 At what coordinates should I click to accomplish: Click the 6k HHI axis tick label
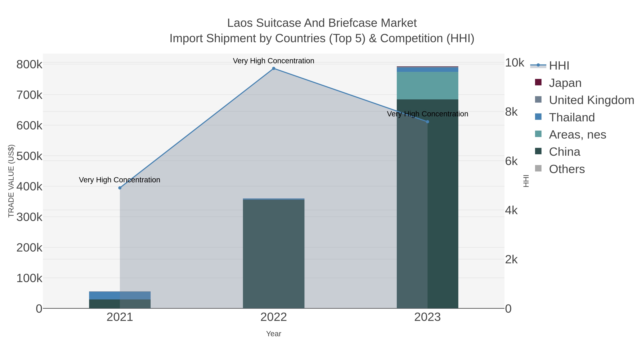click(511, 161)
